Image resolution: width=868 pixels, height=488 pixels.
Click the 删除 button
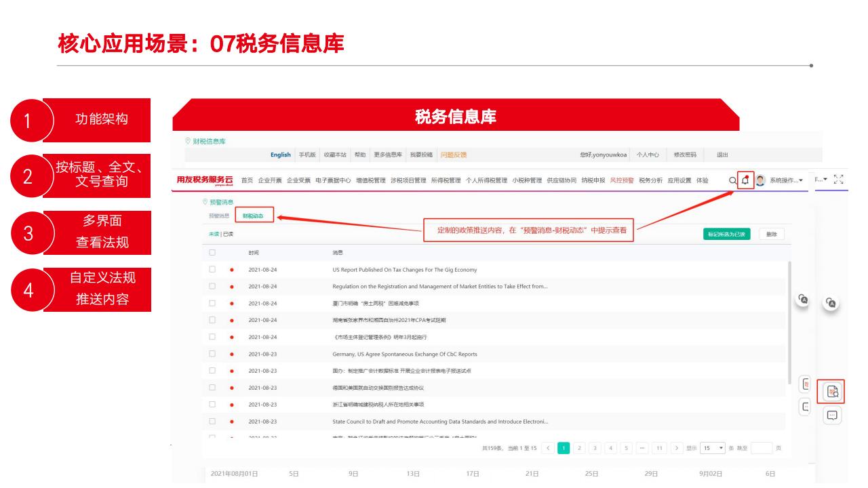click(x=771, y=234)
